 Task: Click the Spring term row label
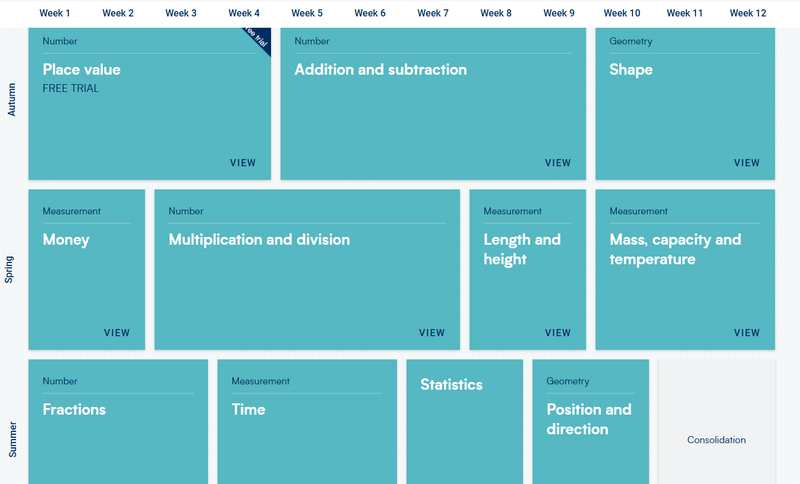(10, 270)
